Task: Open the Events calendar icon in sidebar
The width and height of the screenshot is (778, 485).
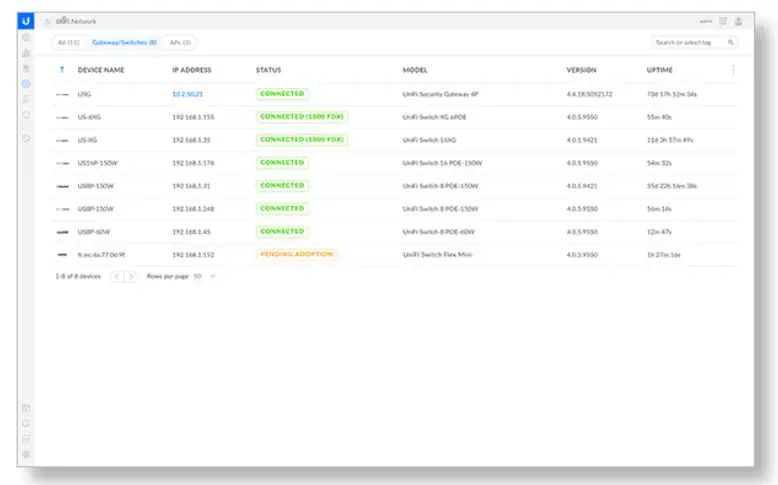Action: point(26,408)
